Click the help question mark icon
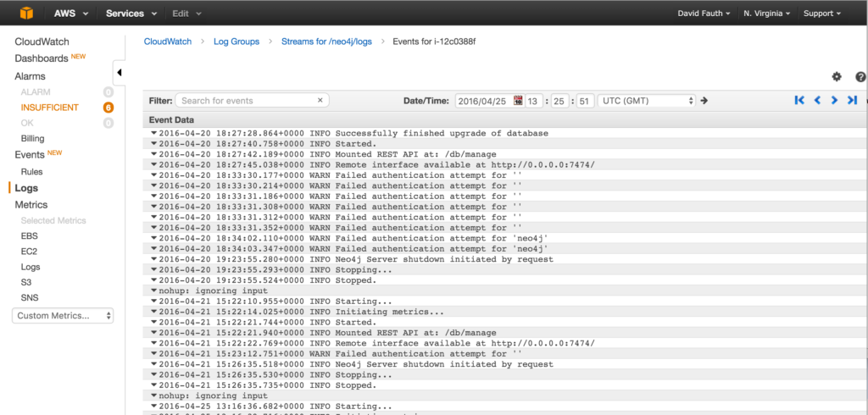The image size is (868, 415). [860, 76]
